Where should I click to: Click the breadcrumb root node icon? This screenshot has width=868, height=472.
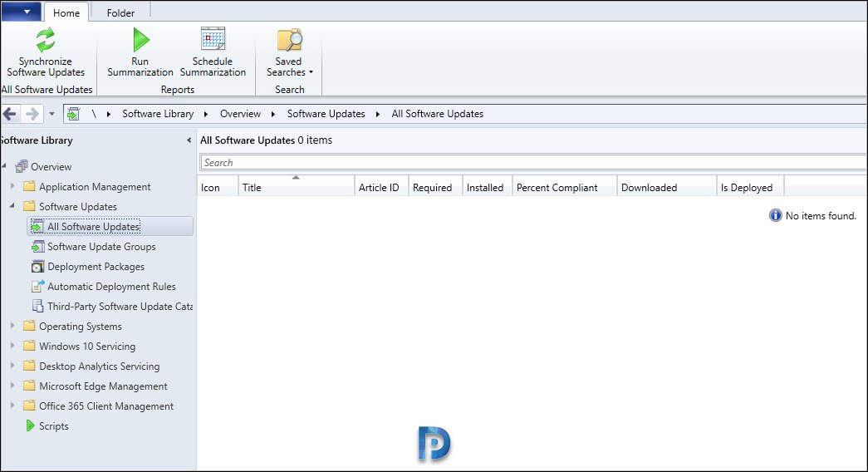73,114
